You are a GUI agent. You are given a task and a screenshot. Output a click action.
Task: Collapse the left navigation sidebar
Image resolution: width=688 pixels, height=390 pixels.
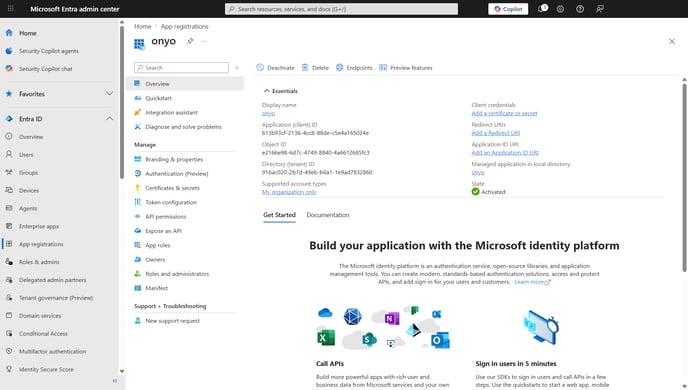115,381
